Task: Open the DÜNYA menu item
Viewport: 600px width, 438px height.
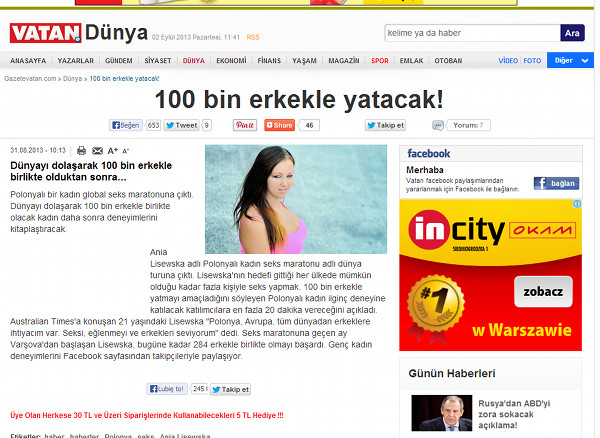Action: (194, 60)
